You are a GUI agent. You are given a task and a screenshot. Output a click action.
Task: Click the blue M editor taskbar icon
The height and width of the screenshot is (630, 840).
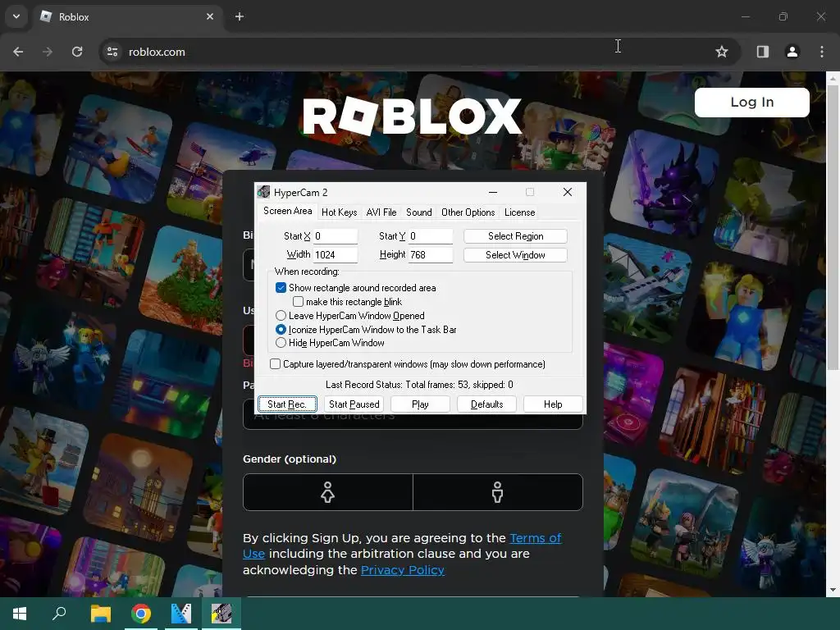[x=181, y=614]
